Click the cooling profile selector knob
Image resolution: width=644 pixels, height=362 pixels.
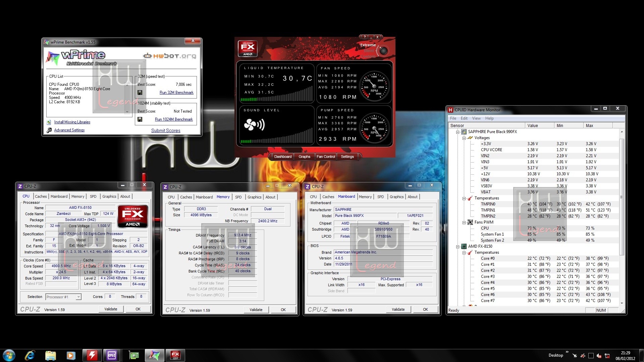(383, 51)
